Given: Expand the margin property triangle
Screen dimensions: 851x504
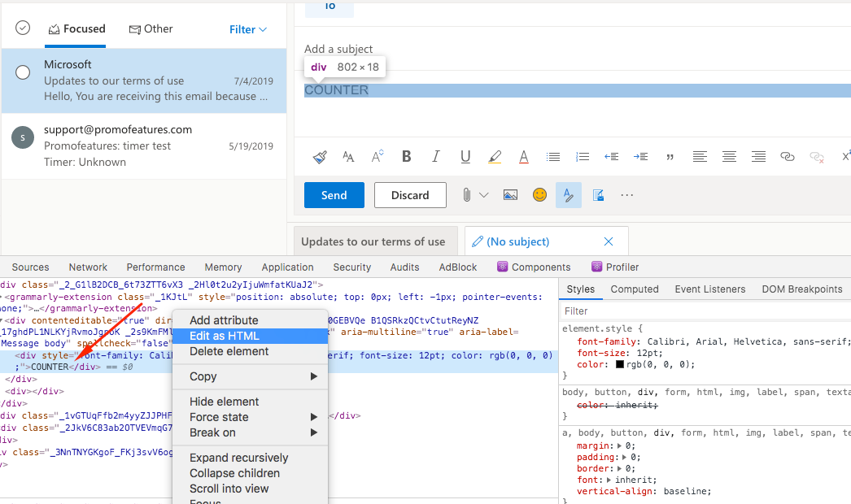Looking at the screenshot, I should tap(620, 446).
